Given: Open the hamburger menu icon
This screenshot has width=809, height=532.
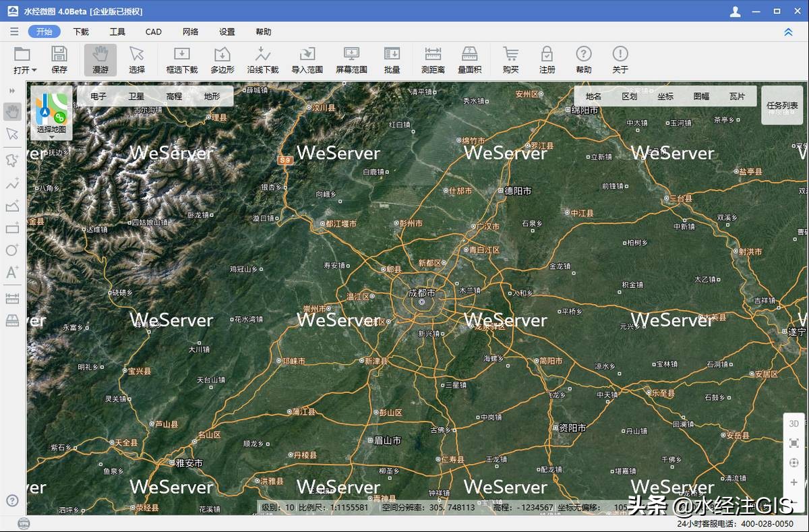Looking at the screenshot, I should coord(14,32).
